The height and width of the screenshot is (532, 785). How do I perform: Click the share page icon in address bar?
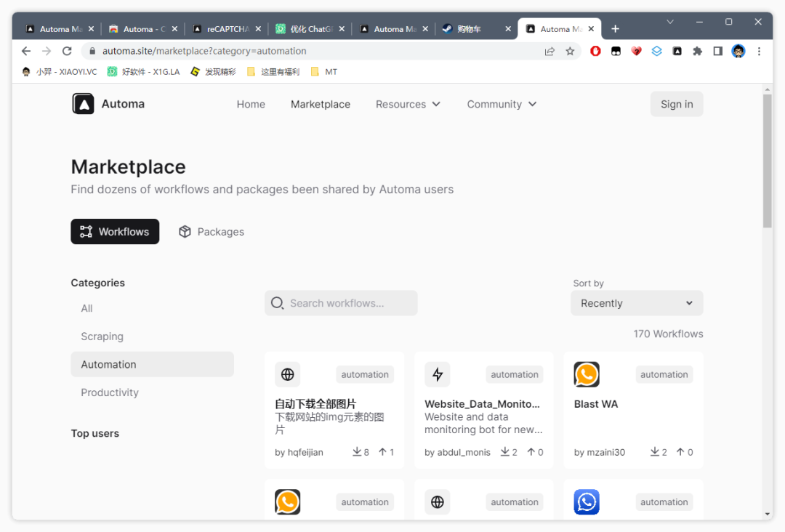549,51
